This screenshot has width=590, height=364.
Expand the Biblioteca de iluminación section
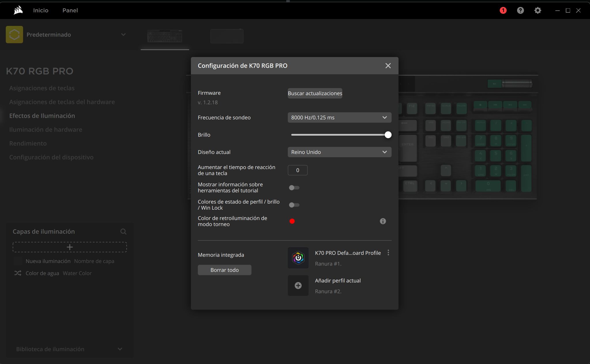click(120, 349)
